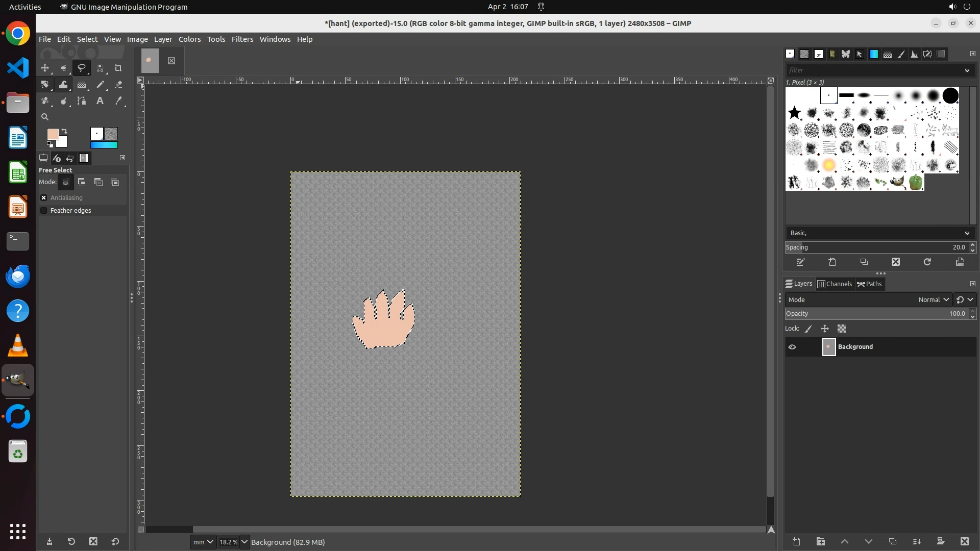This screenshot has height=551, width=980.
Task: Select the Eraser tool
Action: pyautogui.click(x=118, y=85)
